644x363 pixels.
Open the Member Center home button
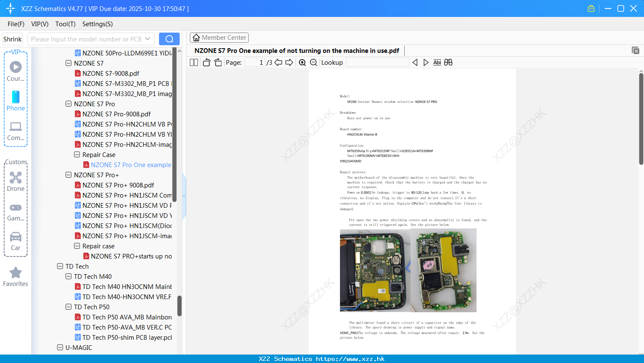point(219,38)
